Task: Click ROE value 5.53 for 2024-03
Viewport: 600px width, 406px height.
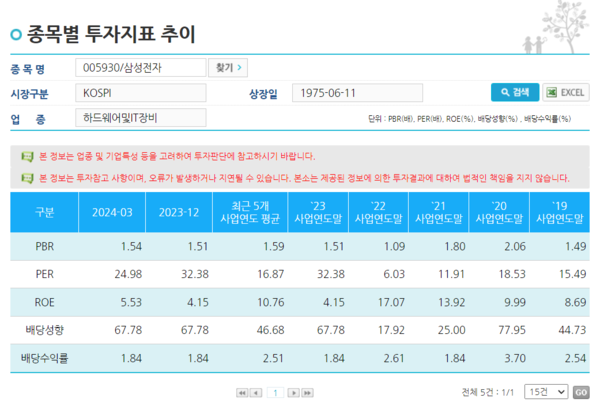Action: 131,302
